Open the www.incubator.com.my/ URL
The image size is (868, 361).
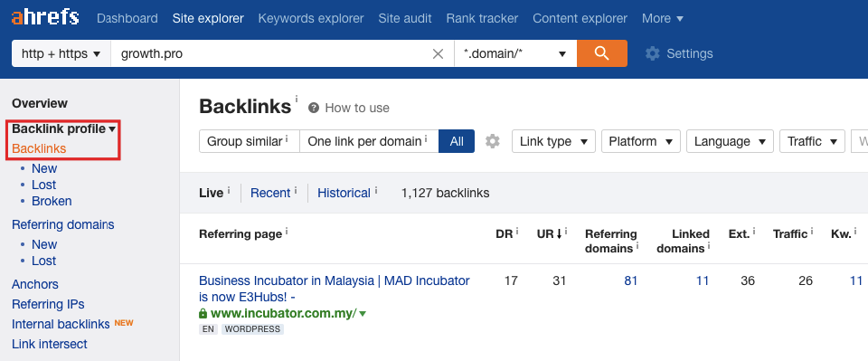pyautogui.click(x=284, y=313)
